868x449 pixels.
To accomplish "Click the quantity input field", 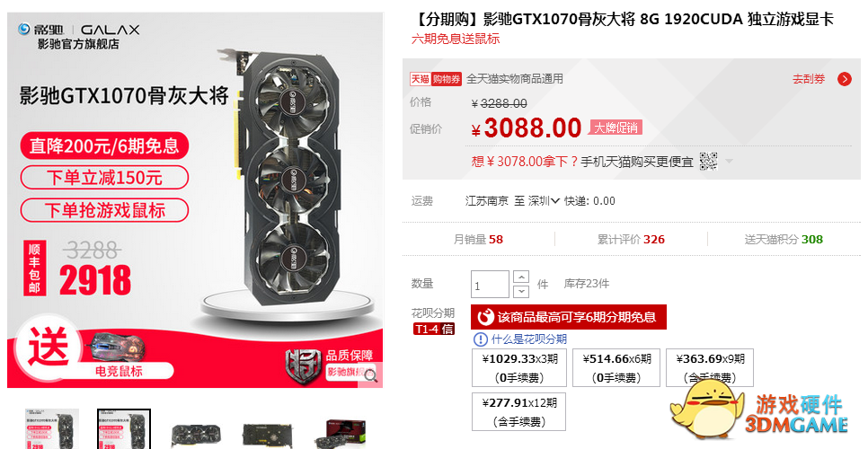I will (490, 285).
